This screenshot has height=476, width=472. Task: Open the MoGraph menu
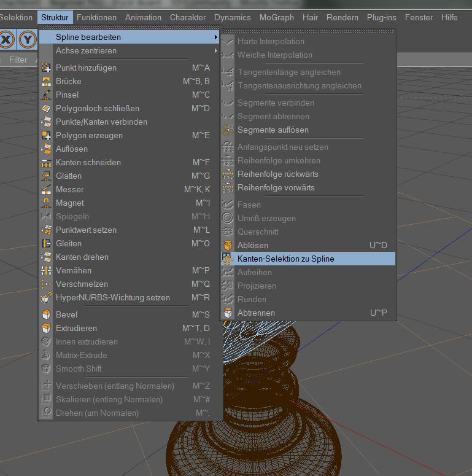click(x=277, y=17)
